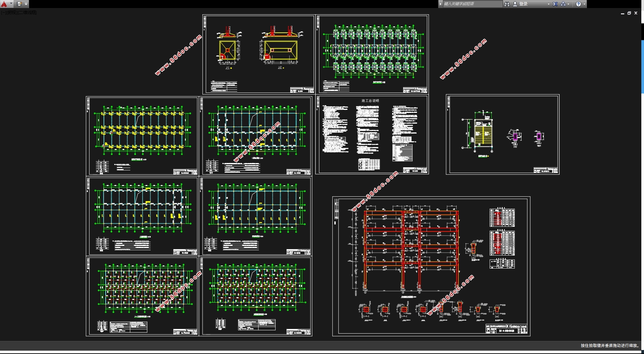Viewport: 644px width, 354px height.
Task: Expand the Help dropdown arrow
Action: 584,4
